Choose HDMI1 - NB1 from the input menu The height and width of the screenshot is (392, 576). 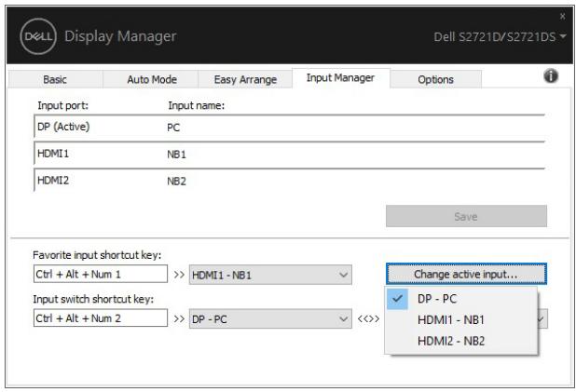(x=461, y=319)
